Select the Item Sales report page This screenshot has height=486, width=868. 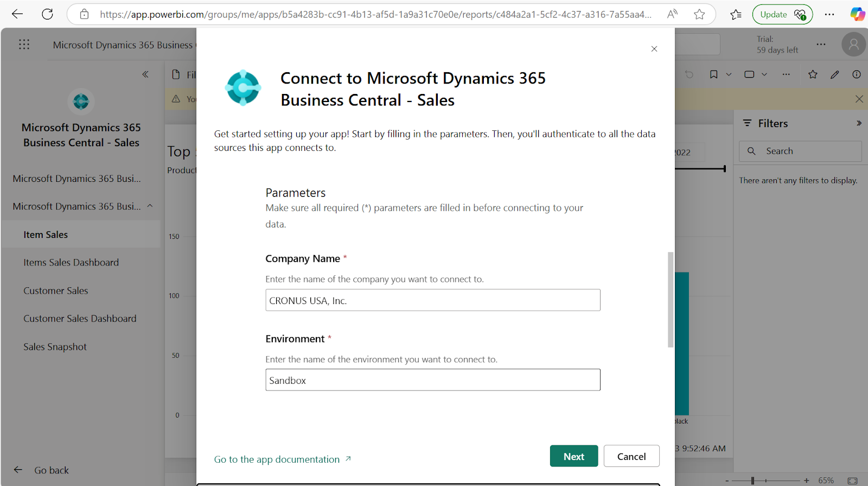pyautogui.click(x=81, y=235)
